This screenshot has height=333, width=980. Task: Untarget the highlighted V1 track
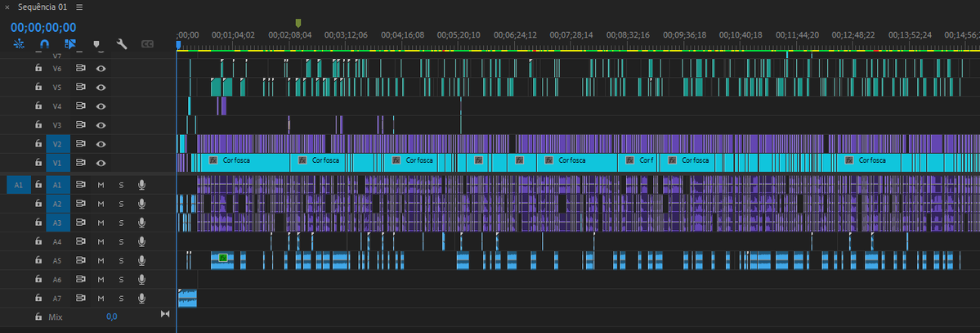coord(57,163)
